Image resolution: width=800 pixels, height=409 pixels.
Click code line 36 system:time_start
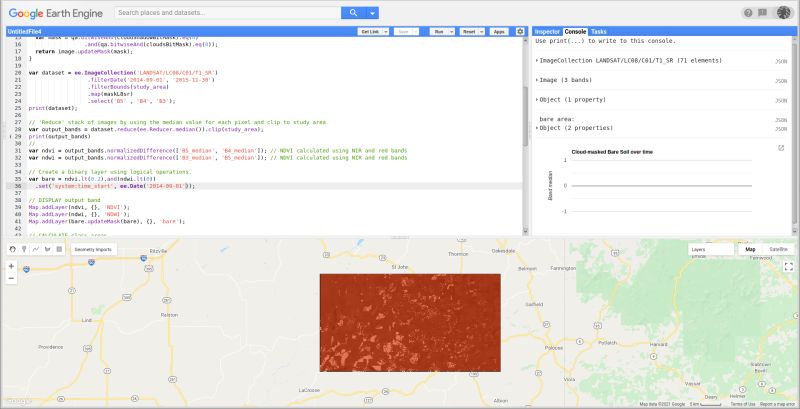pyautogui.click(x=113, y=186)
